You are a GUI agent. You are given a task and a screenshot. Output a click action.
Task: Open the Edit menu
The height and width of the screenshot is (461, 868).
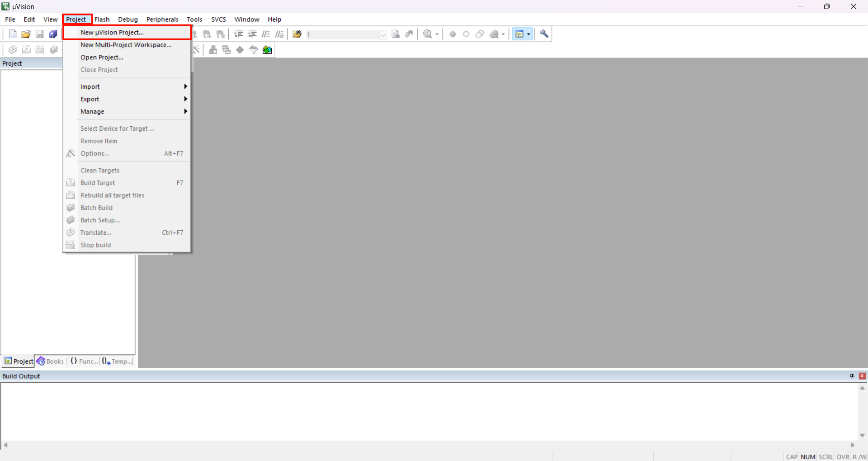(x=29, y=19)
